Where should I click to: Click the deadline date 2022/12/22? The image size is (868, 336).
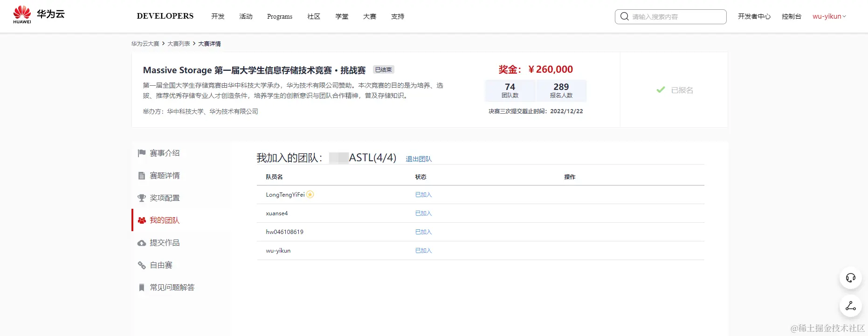(x=566, y=111)
